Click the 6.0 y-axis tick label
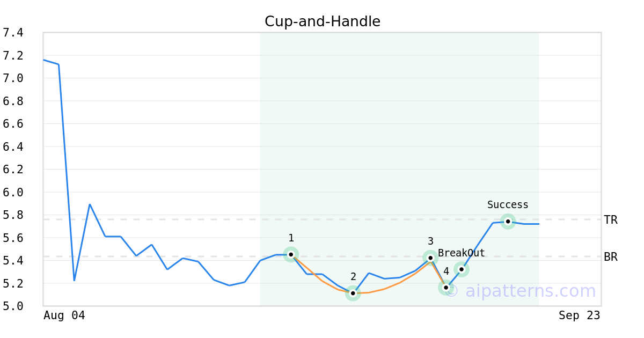 tap(13, 192)
